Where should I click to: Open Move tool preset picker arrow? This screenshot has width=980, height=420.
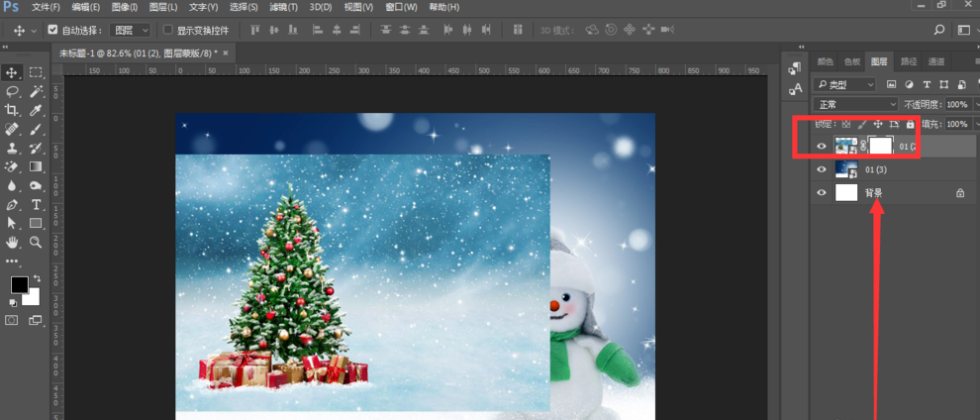(x=34, y=30)
